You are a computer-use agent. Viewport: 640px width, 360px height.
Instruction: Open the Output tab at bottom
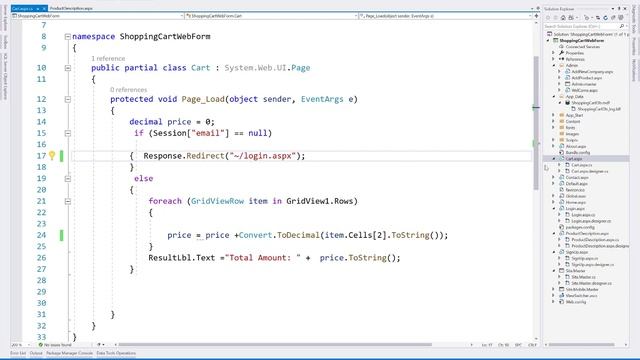pyautogui.click(x=36, y=353)
